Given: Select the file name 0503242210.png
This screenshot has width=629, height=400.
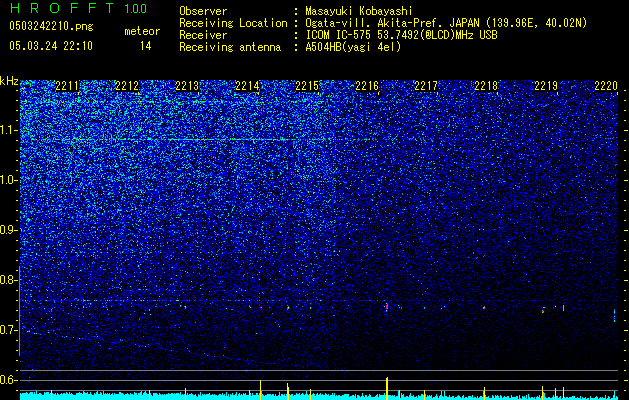Looking at the screenshot, I should [x=51, y=26].
